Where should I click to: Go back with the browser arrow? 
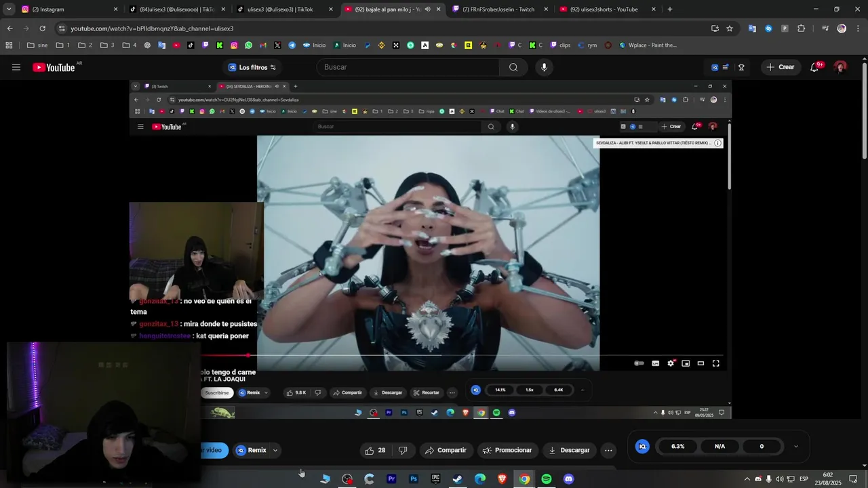9,28
